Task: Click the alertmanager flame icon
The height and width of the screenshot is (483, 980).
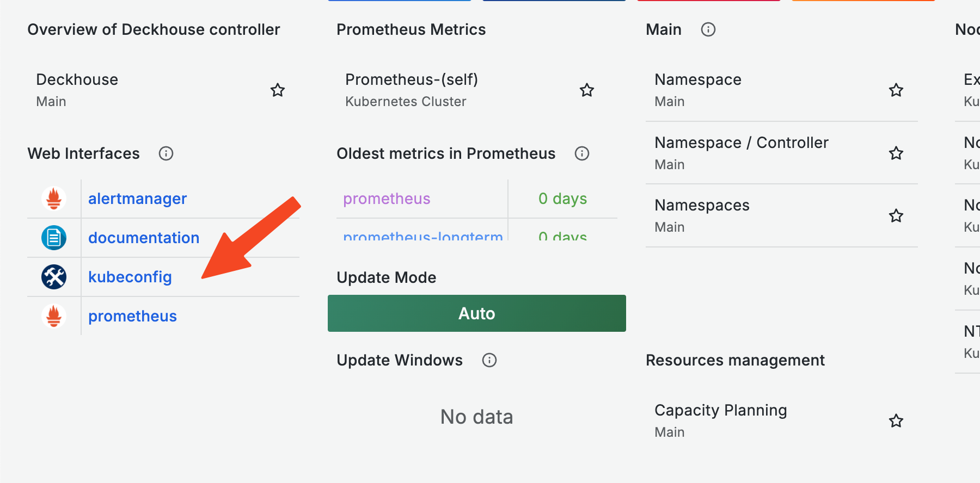Action: (54, 199)
